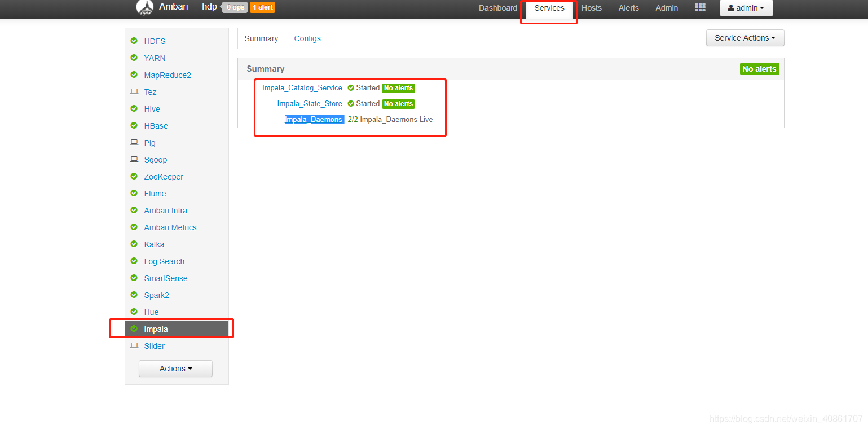This screenshot has height=429, width=868.
Task: Click the 0 ops badge
Action: tap(235, 7)
